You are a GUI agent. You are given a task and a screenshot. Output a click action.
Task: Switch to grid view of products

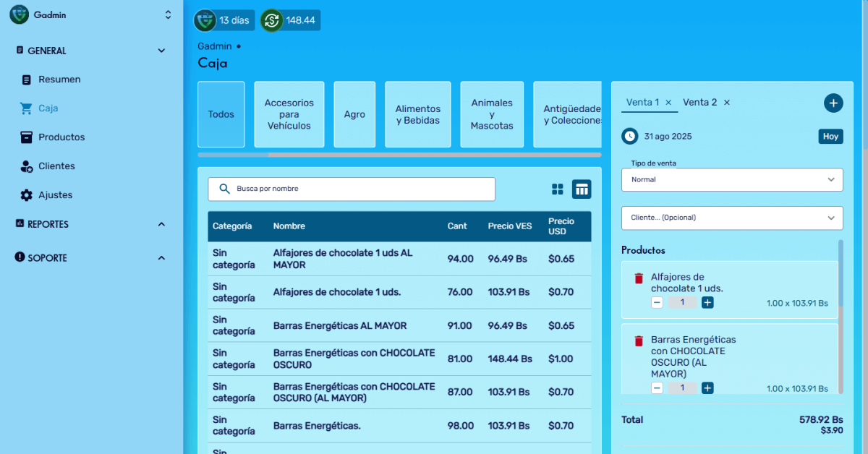click(558, 189)
